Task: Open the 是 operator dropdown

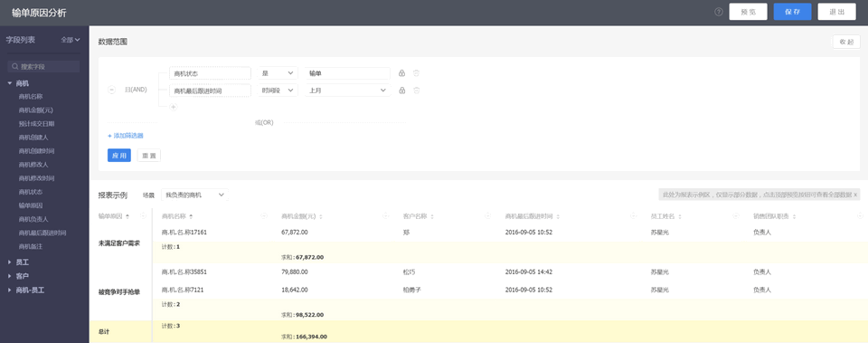Action: pos(277,73)
